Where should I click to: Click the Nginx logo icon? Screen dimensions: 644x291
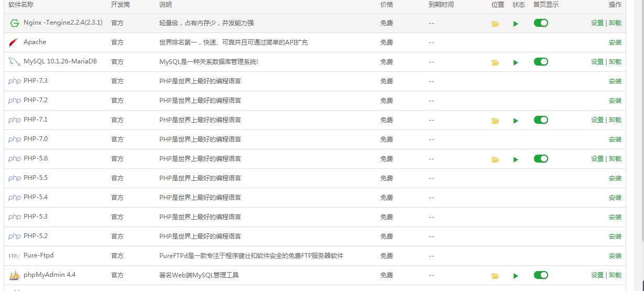click(x=15, y=23)
